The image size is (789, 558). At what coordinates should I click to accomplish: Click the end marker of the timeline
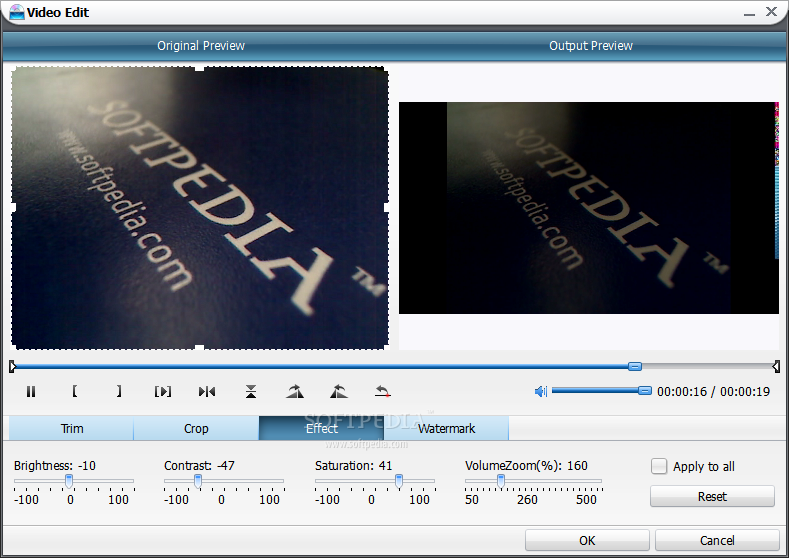tap(776, 366)
